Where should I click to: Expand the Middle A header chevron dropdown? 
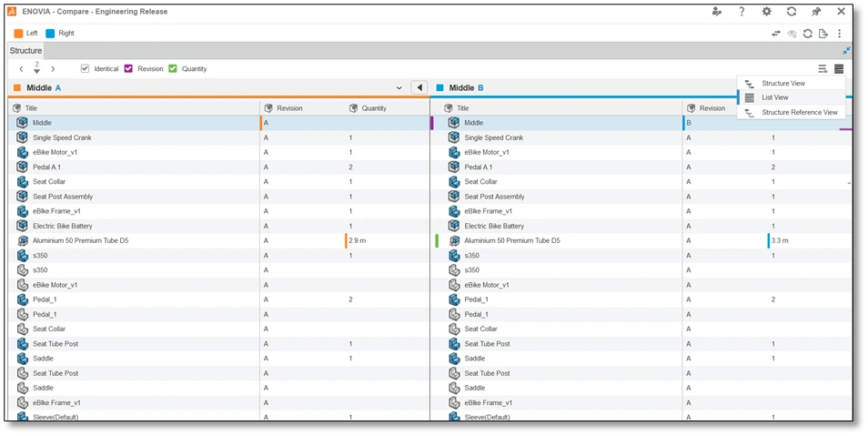(399, 88)
